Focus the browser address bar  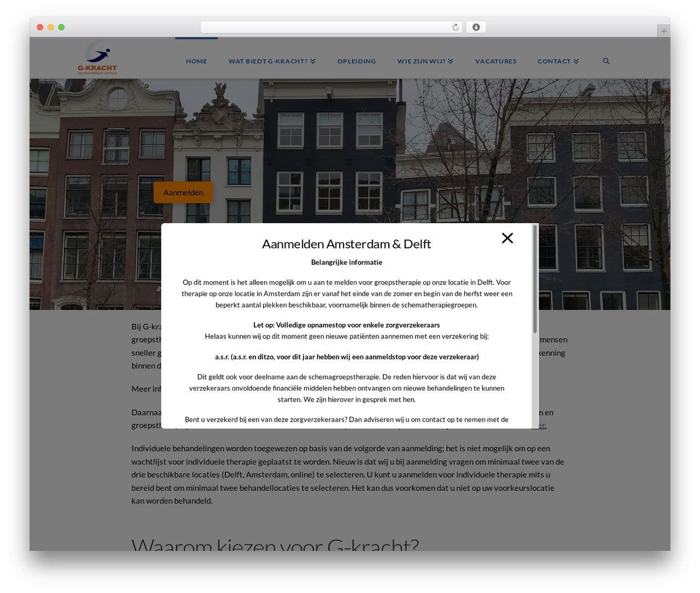coord(331,27)
